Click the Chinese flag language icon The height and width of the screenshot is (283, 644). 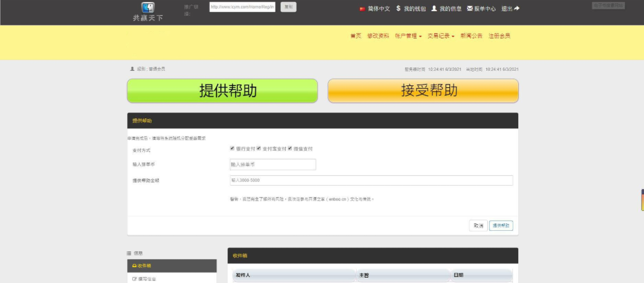click(361, 9)
